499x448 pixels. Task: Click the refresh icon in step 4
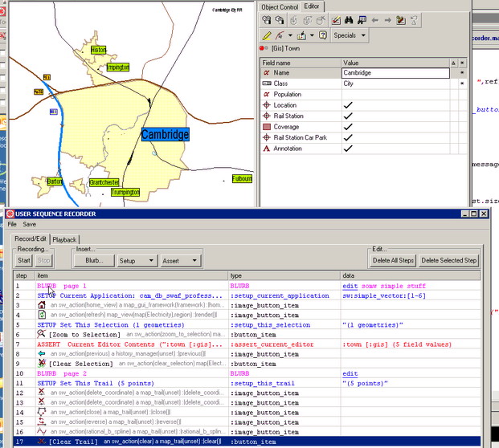coord(42,316)
